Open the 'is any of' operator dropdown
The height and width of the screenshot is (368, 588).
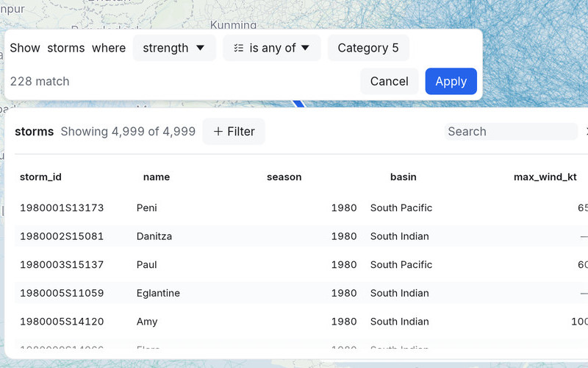pos(272,48)
